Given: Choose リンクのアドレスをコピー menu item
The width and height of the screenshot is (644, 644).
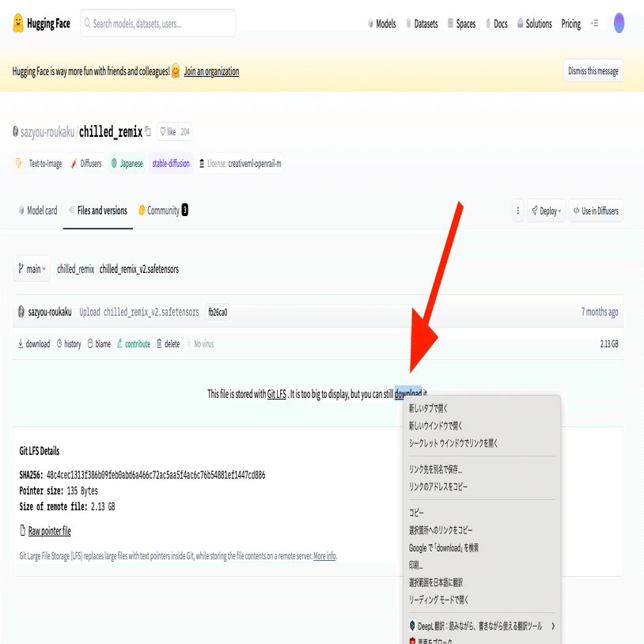Looking at the screenshot, I should coord(482,487).
